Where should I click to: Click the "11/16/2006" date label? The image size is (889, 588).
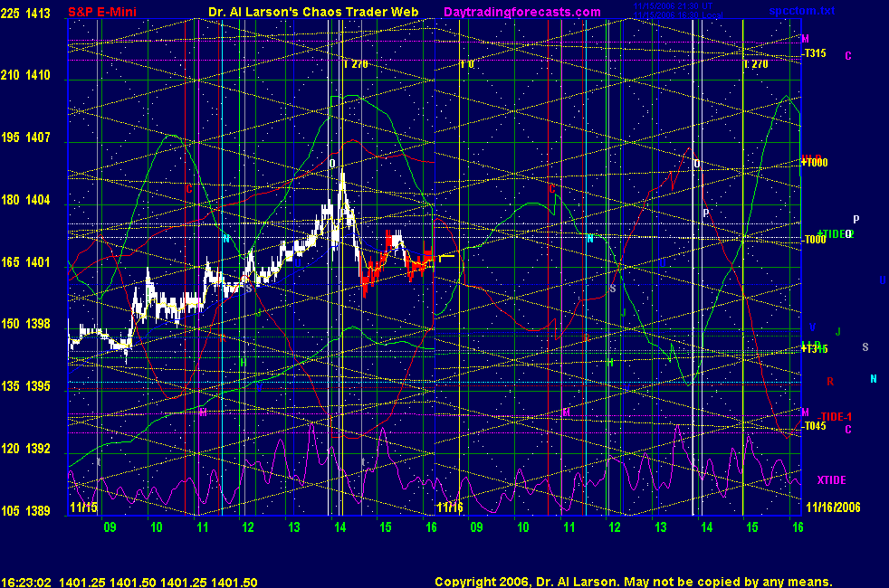tap(833, 507)
